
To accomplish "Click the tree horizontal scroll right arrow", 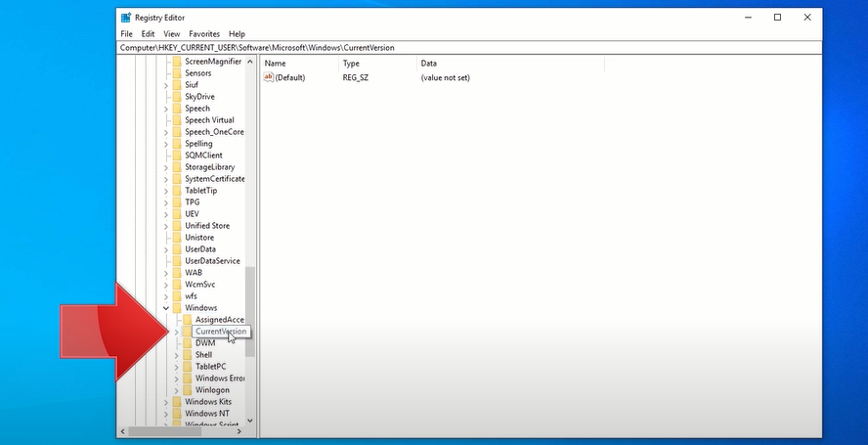I will click(x=239, y=431).
